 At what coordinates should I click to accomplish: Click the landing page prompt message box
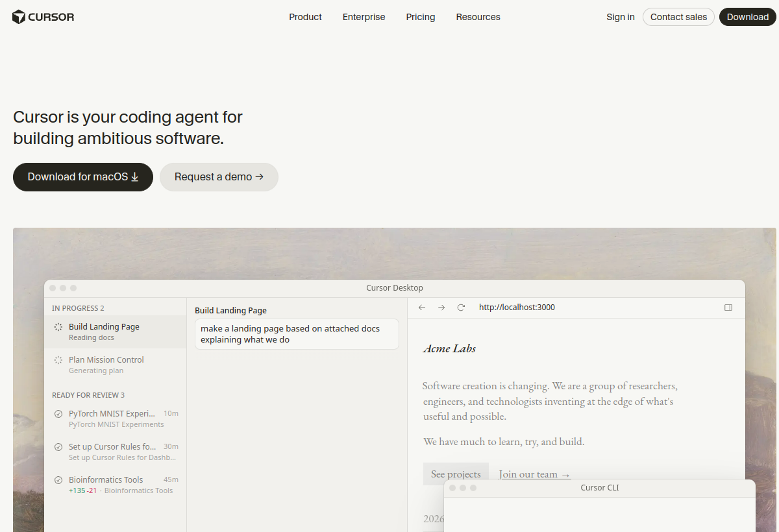click(x=297, y=334)
